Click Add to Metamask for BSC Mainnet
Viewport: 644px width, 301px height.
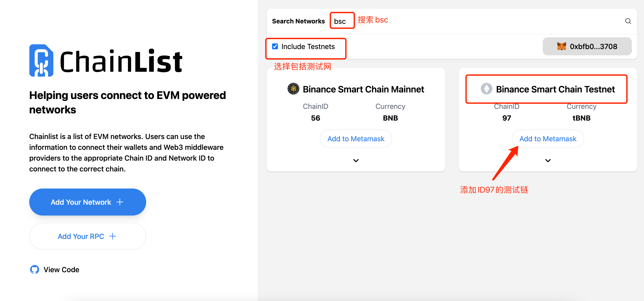pyautogui.click(x=356, y=138)
